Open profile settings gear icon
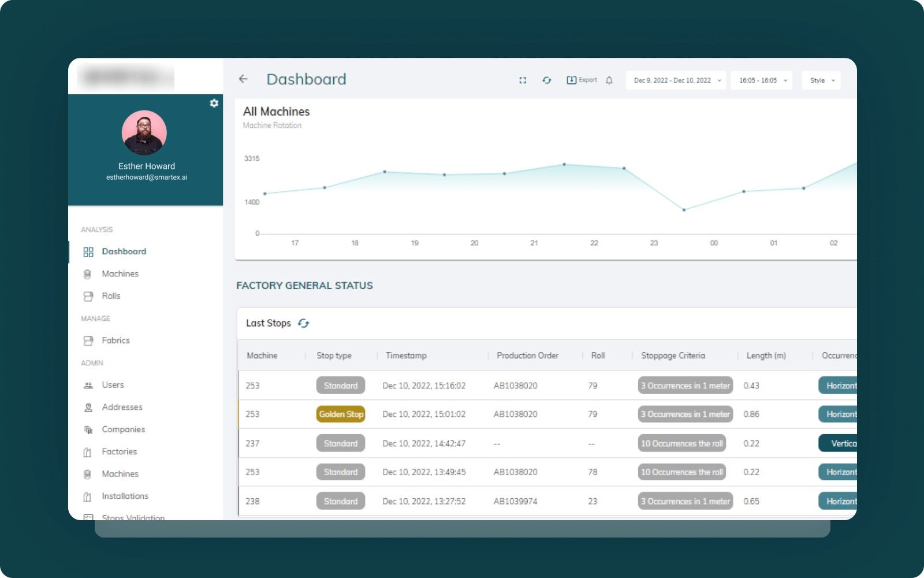924x578 pixels. click(214, 103)
